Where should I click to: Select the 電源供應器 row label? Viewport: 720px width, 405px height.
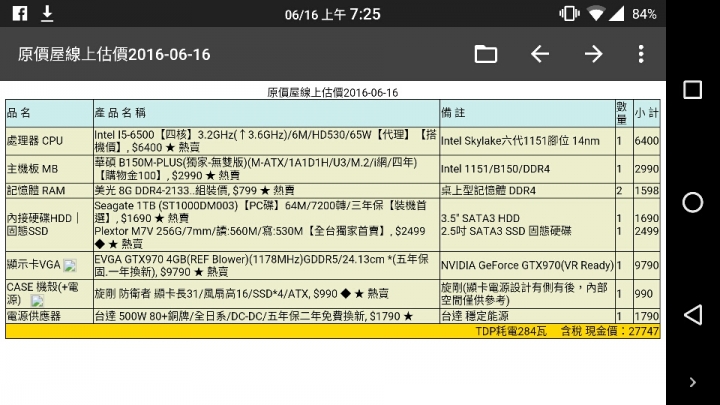34,316
